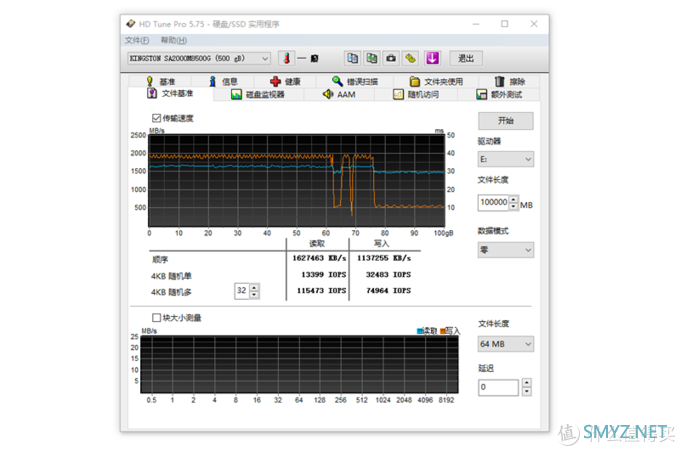Click the orange 写入 legend swatch
The height and width of the screenshot is (451, 680).
[443, 331]
